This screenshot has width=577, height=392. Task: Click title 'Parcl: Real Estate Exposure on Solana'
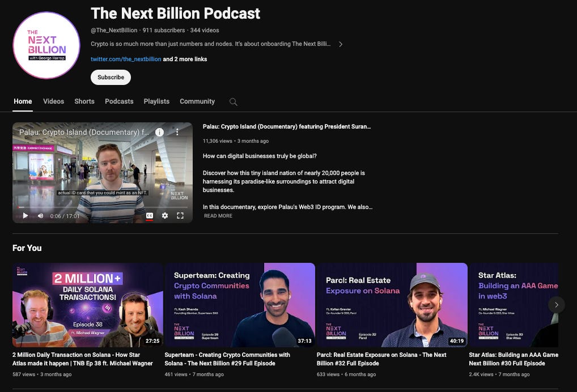pos(381,359)
